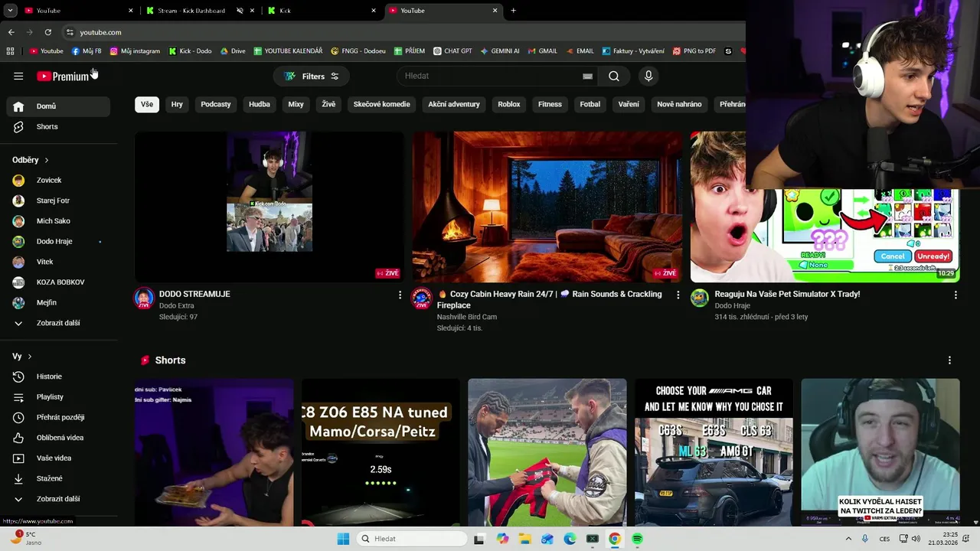Viewport: 980px width, 551px height.
Task: Open the Filters extension button
Action: [x=312, y=76]
